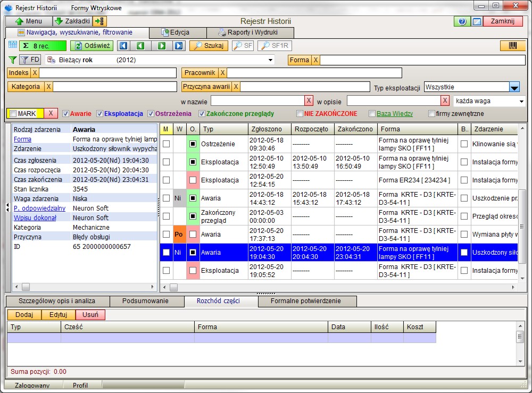Click the barcode scanner icon button

coord(513,46)
